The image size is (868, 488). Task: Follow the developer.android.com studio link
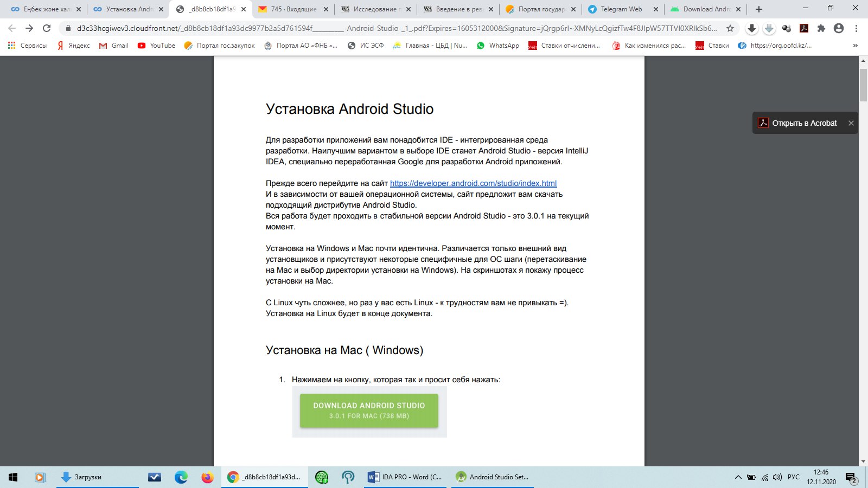tap(473, 183)
